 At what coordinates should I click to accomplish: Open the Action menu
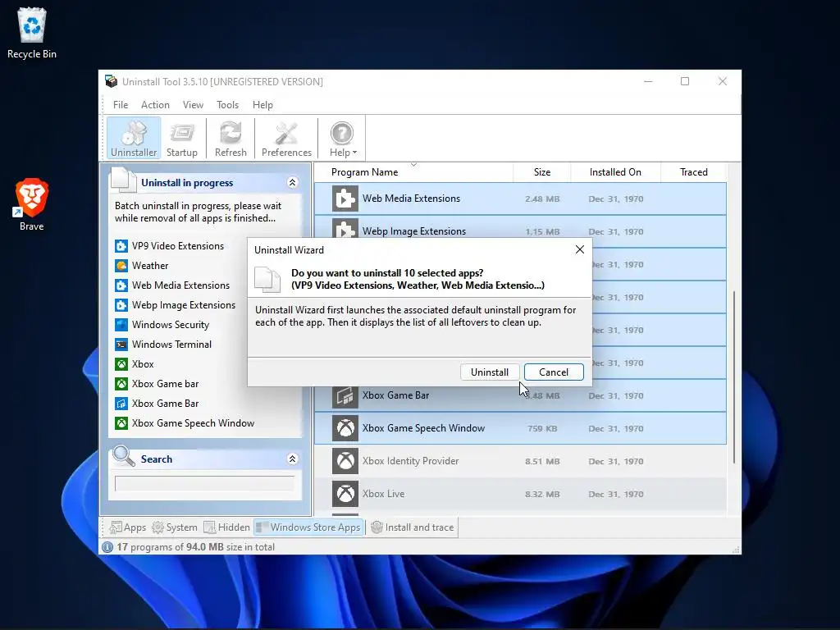pyautogui.click(x=155, y=105)
